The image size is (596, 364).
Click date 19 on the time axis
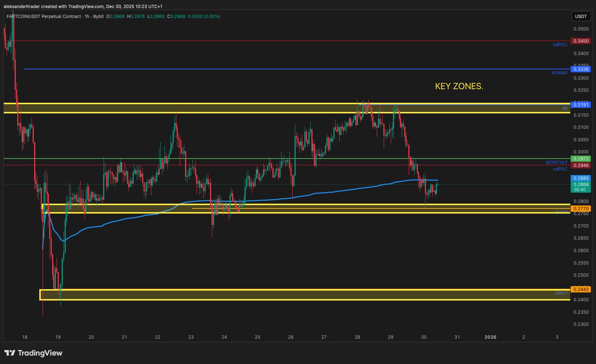58,337
